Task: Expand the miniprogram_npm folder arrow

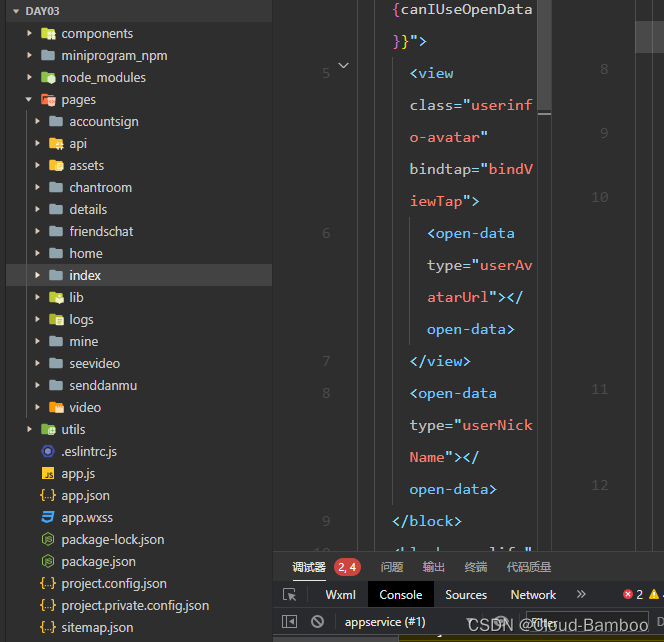Action: pyautogui.click(x=29, y=55)
